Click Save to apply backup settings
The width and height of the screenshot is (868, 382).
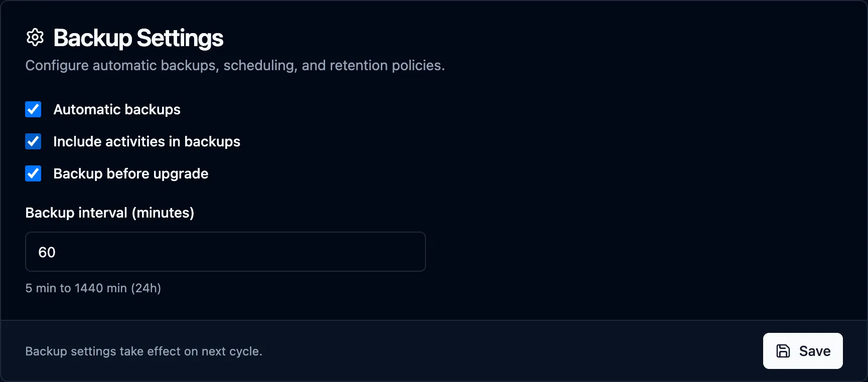point(803,351)
